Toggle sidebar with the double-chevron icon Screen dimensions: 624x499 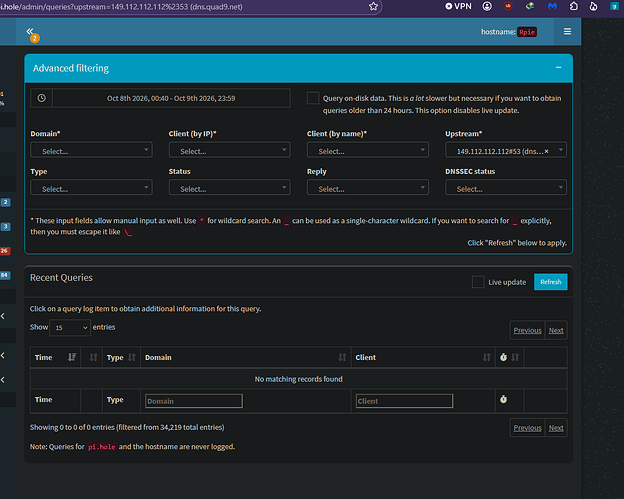pos(30,31)
